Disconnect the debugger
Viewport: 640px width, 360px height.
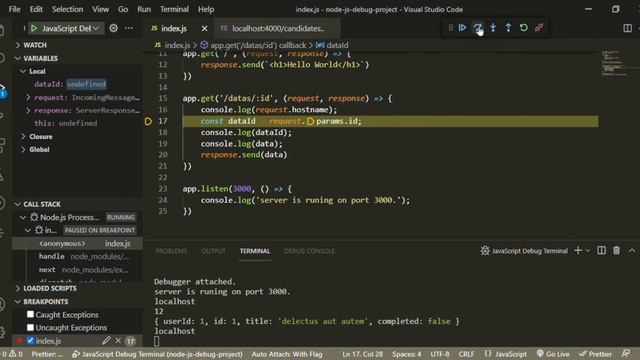539,28
